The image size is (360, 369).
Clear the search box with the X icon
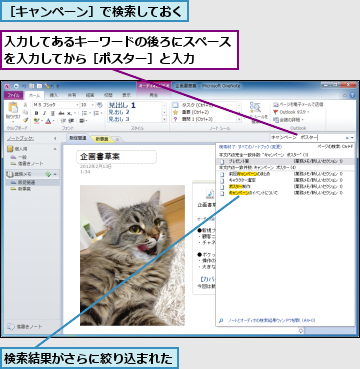pyautogui.click(x=347, y=137)
